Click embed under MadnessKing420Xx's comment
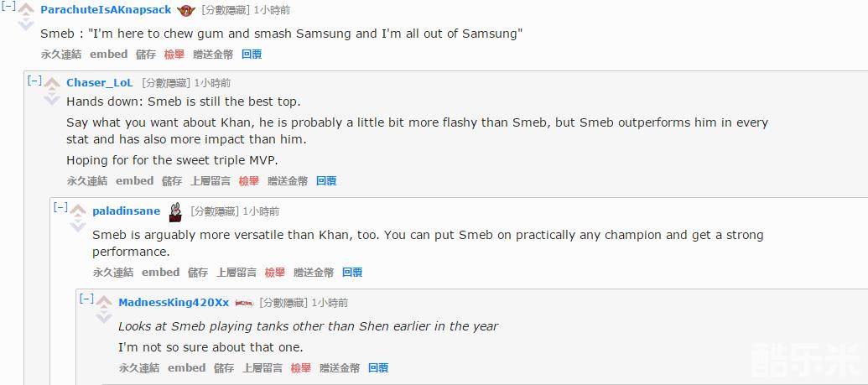Viewport: 868px width, 385px height. [186, 367]
